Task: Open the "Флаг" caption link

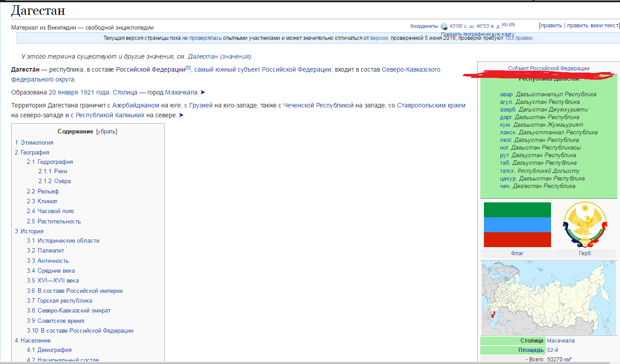Action: [x=517, y=253]
